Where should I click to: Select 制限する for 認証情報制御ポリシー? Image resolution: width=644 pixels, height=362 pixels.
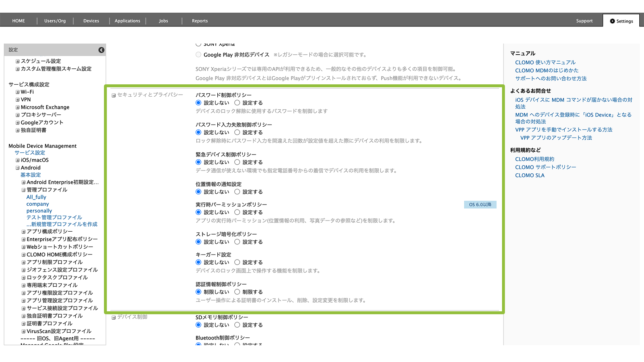237,292
